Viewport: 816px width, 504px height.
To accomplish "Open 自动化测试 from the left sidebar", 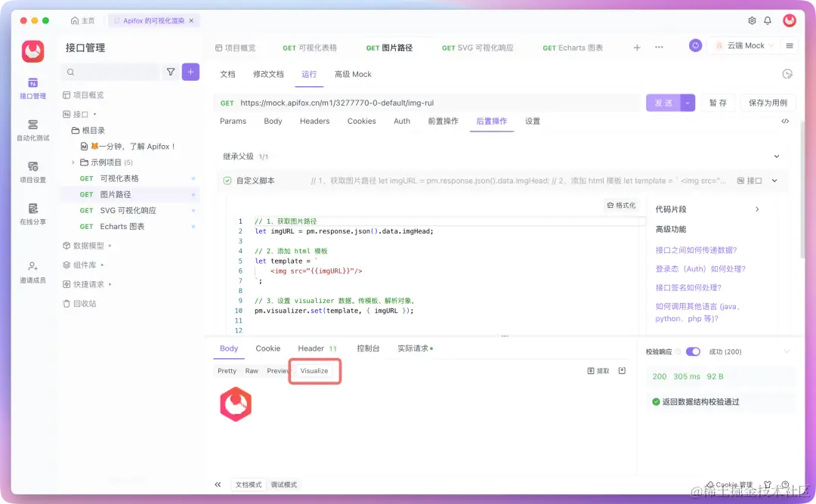I will 31,128.
